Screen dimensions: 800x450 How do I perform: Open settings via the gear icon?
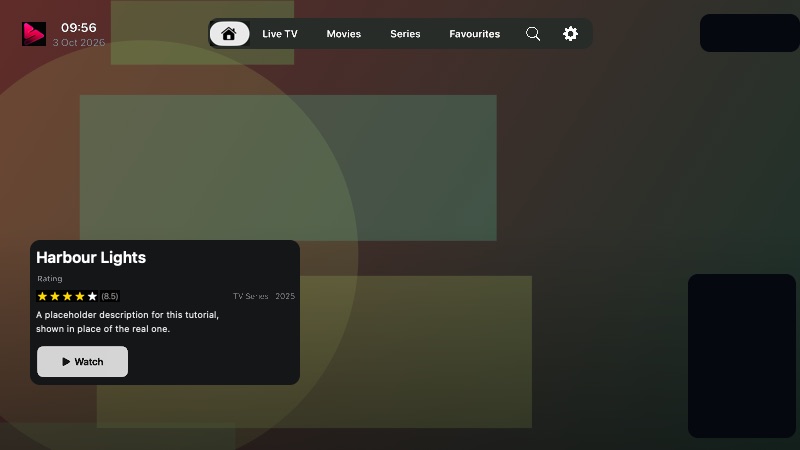(x=570, y=34)
